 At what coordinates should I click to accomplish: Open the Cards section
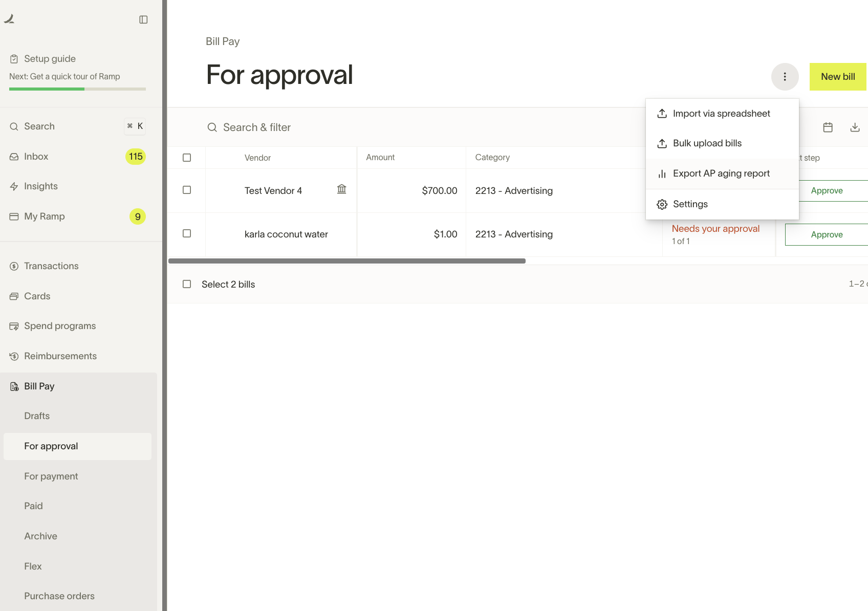tap(37, 296)
